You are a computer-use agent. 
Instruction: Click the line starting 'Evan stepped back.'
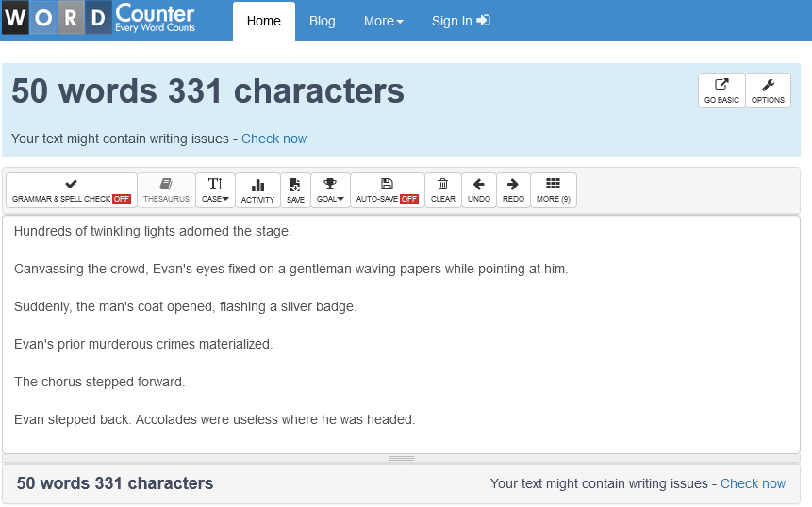click(214, 419)
